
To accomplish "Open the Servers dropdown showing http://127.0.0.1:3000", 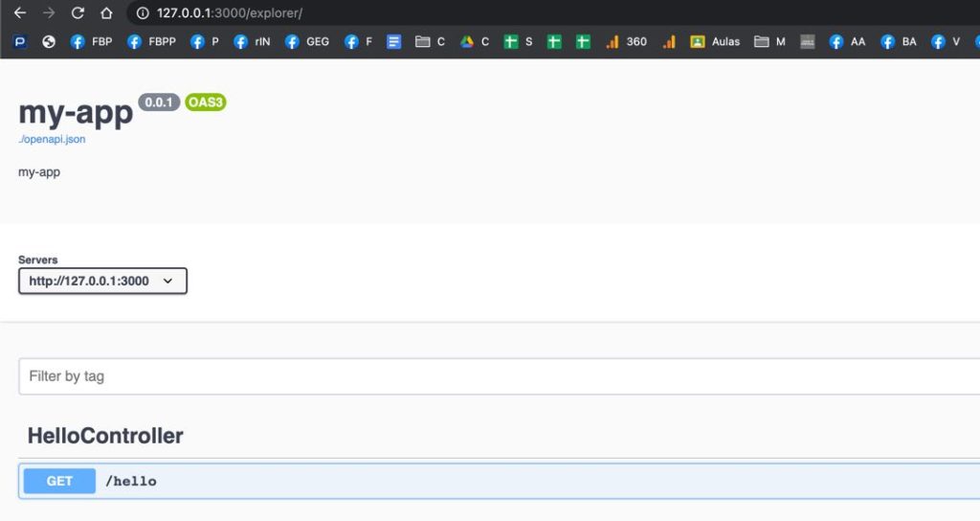I will 102,281.
